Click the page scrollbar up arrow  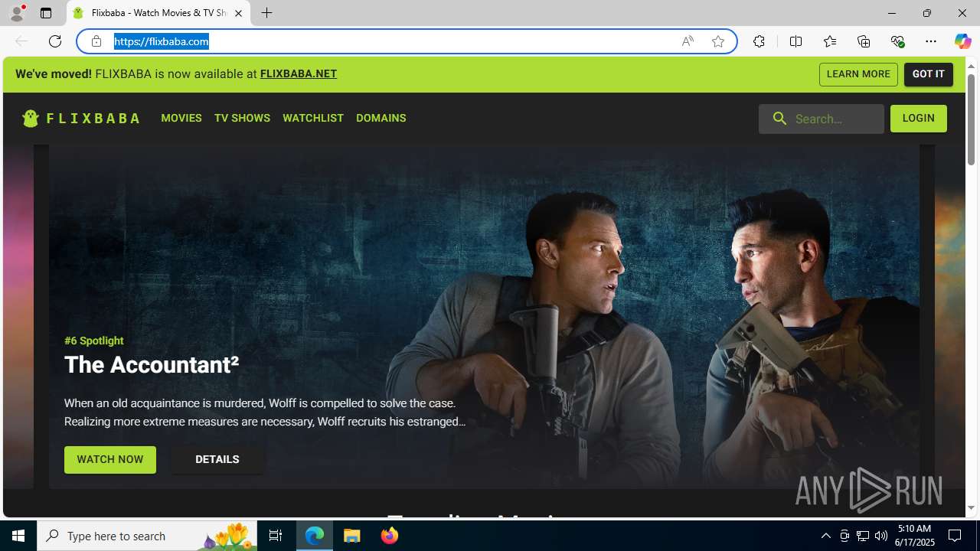coord(971,66)
